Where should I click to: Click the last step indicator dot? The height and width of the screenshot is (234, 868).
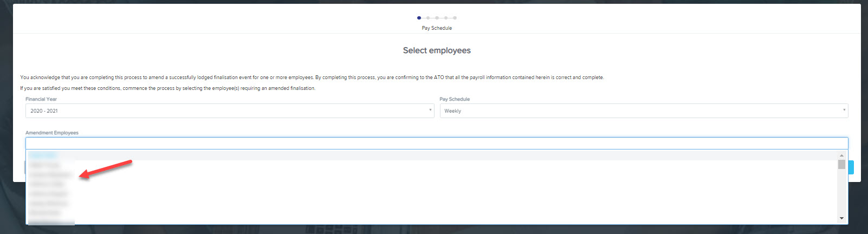pos(455,18)
